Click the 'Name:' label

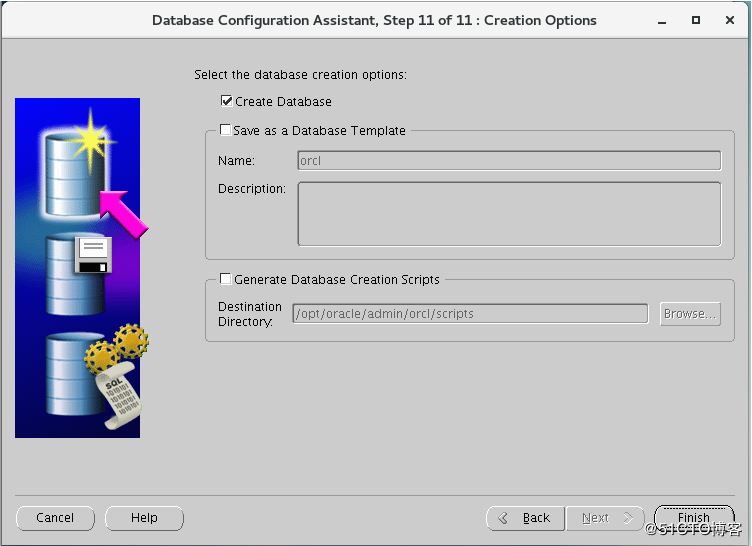click(x=236, y=161)
